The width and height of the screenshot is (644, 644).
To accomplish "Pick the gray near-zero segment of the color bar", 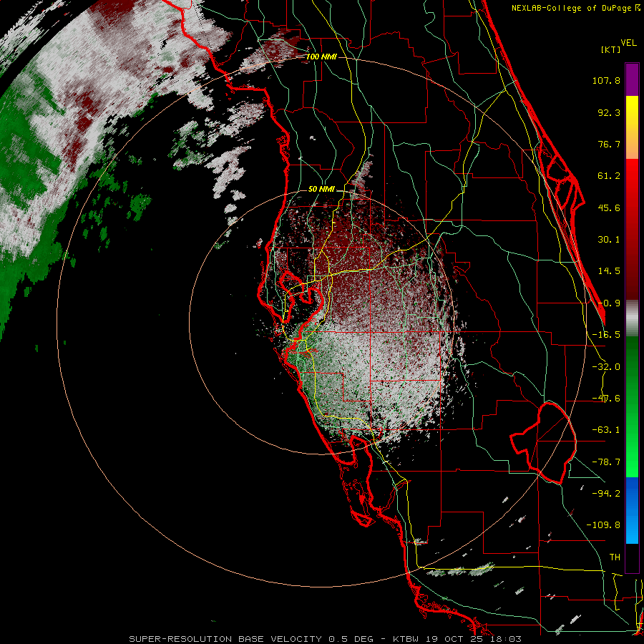I will pyautogui.click(x=632, y=318).
